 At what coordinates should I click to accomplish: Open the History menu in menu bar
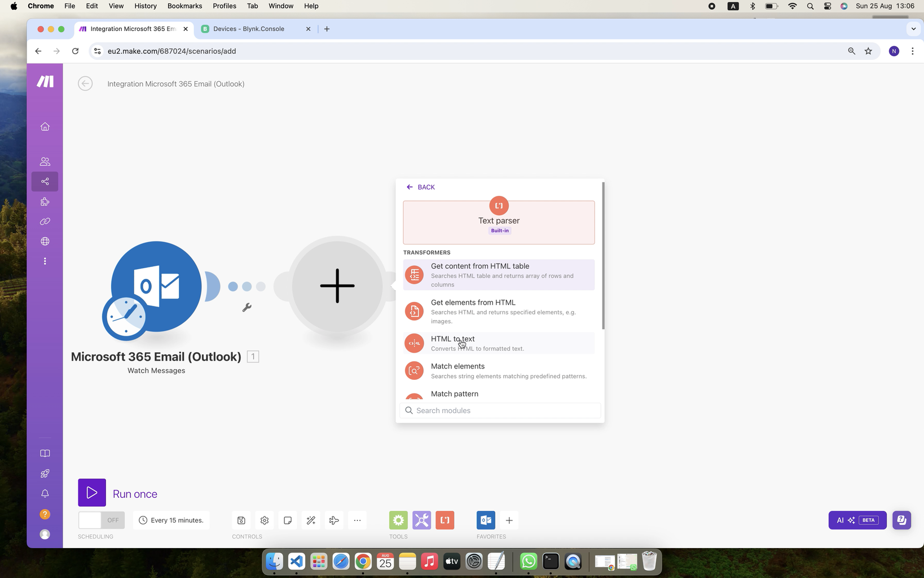coord(145,6)
